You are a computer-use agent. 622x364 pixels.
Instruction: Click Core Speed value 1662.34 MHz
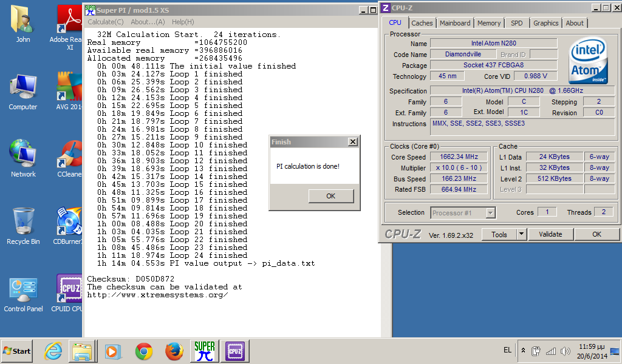(x=459, y=157)
